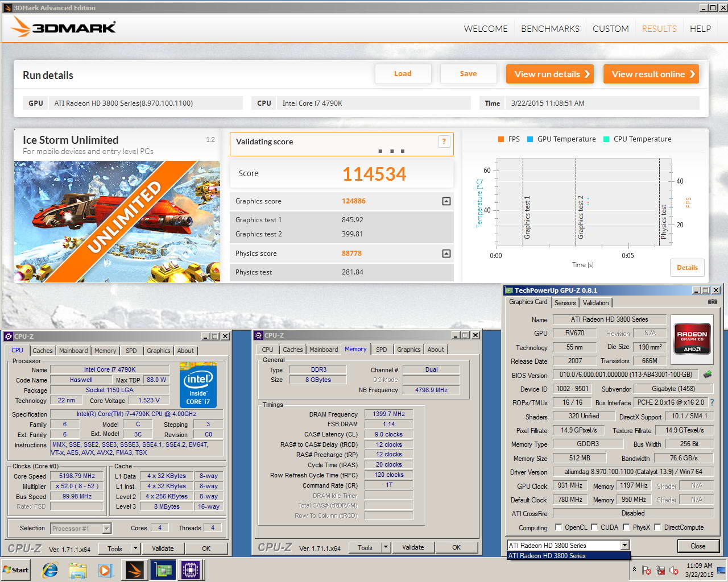Open Caches tab in left CPU-Z window
The width and height of the screenshot is (728, 582).
pyautogui.click(x=42, y=351)
